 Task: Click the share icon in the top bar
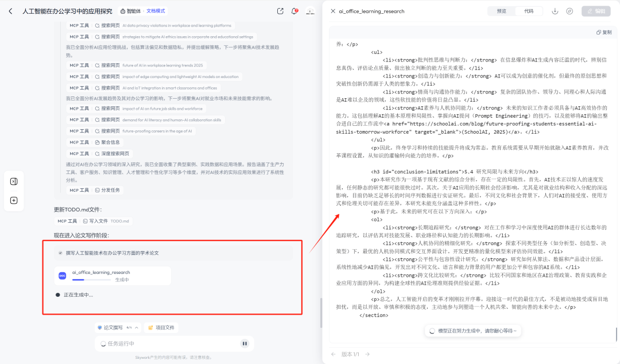click(280, 10)
